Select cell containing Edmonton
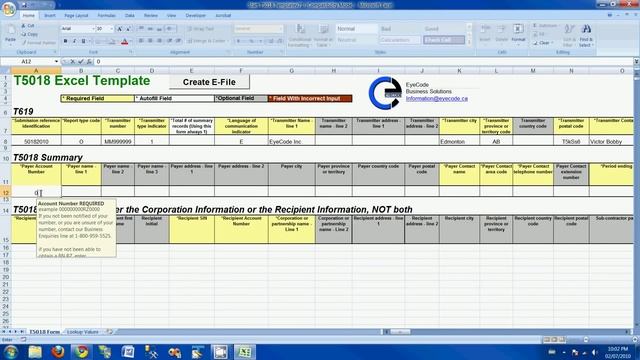Image resolution: width=640 pixels, height=360 pixels. [459, 142]
